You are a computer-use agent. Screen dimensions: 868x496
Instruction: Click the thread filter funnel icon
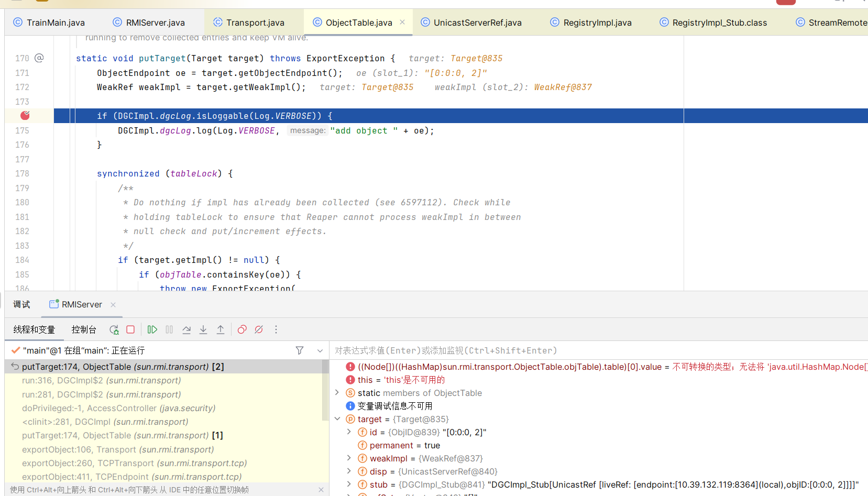[300, 350]
